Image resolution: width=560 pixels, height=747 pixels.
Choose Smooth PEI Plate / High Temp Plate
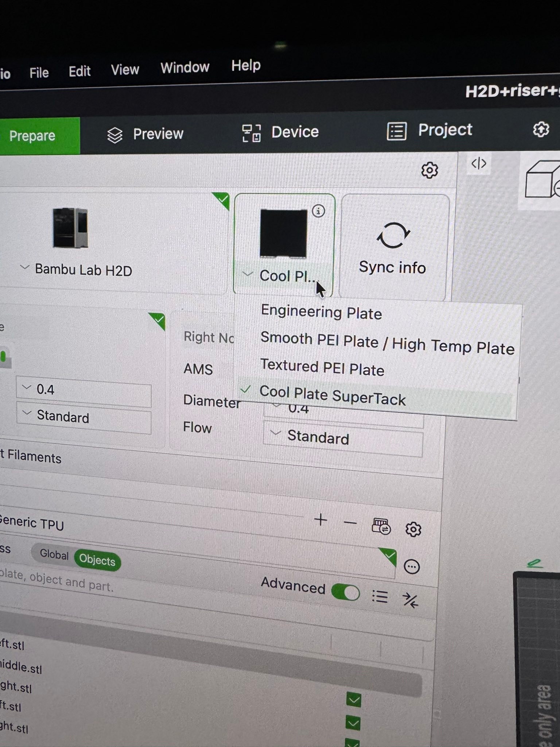click(387, 343)
